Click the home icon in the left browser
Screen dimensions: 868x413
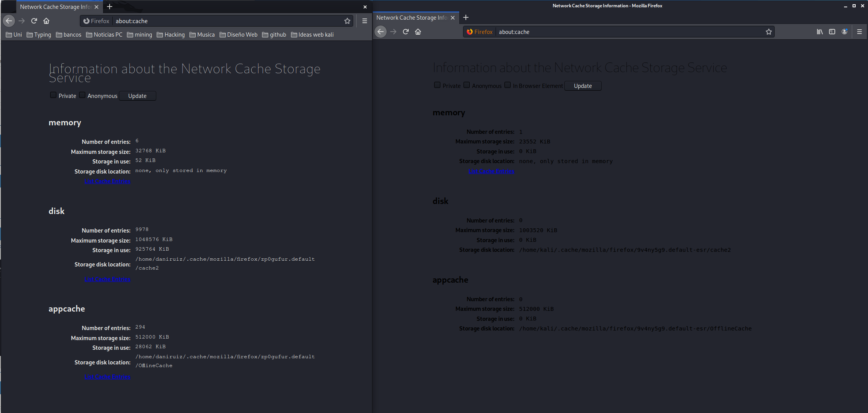point(46,21)
